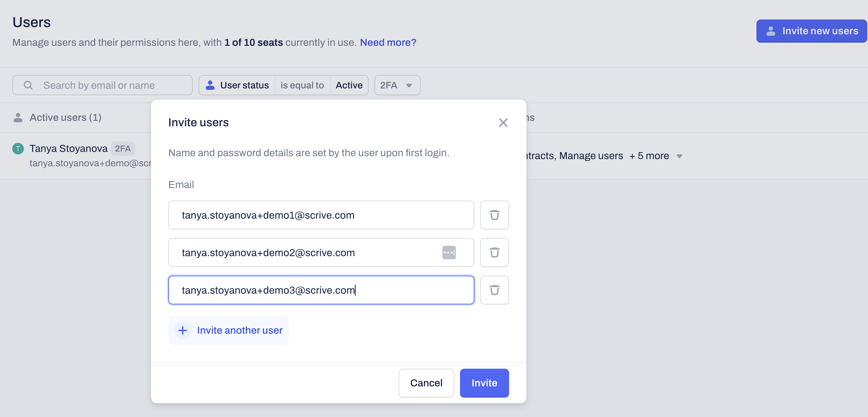
Task: Expand the permissions + 5 more arrow
Action: pyautogui.click(x=680, y=156)
